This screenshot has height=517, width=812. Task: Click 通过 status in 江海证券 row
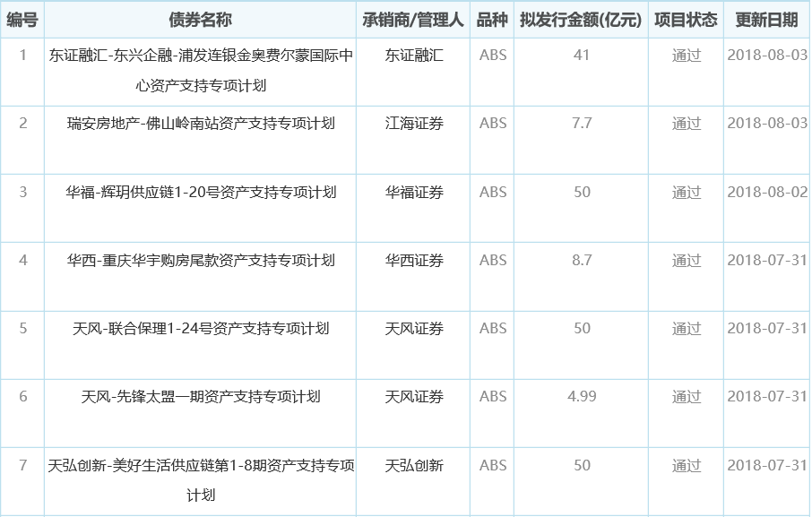687,124
